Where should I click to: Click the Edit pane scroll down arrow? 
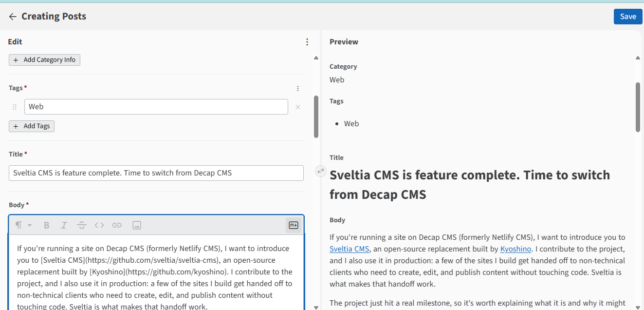pos(316,307)
